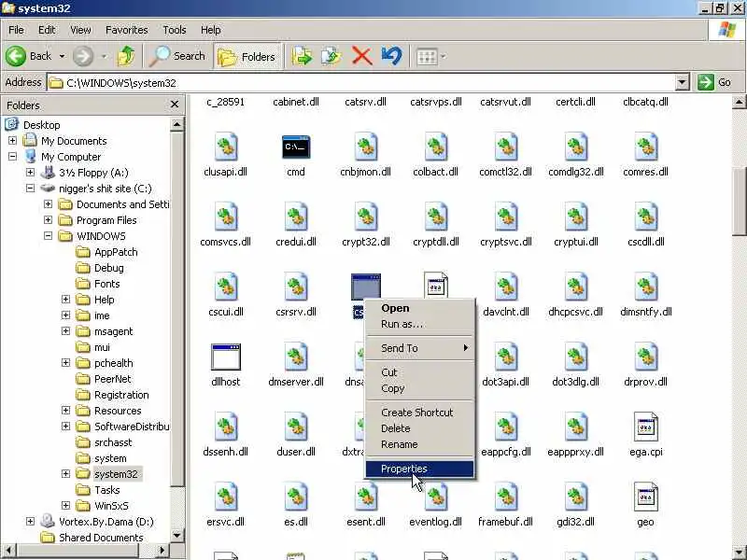Click the Move To toolbar icon

tap(302, 56)
